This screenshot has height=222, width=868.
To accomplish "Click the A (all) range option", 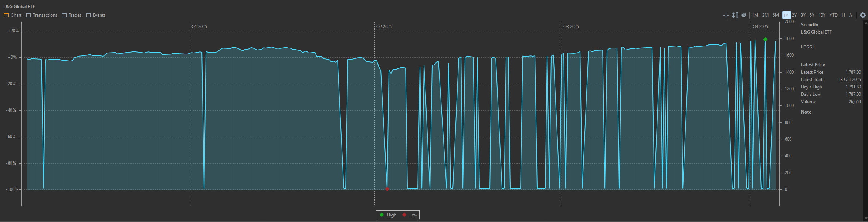I will [x=851, y=15].
